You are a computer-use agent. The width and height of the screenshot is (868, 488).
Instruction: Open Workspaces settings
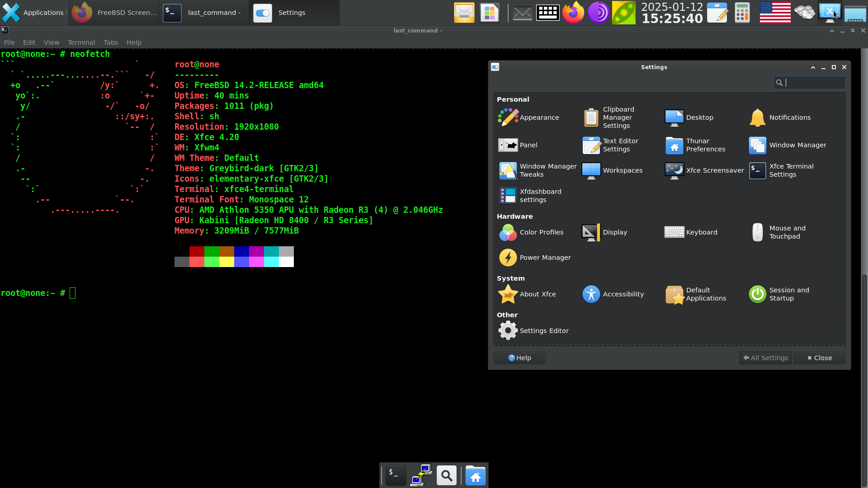point(612,170)
